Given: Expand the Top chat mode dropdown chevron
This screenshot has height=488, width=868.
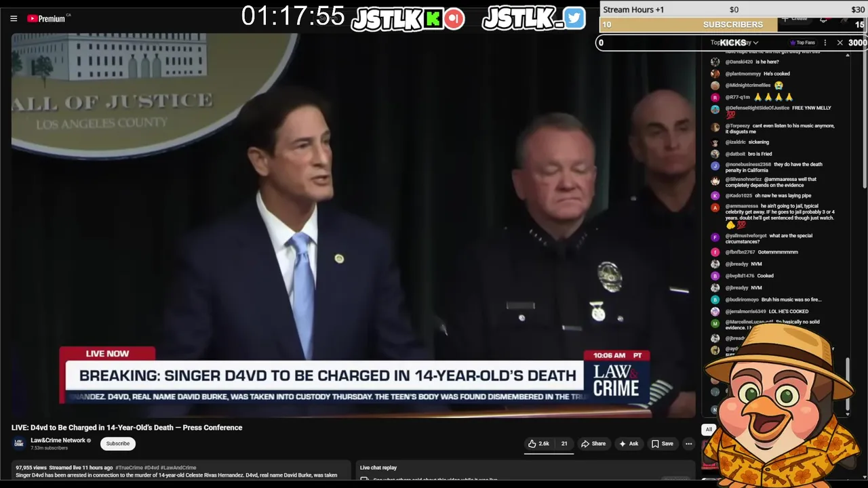Looking at the screenshot, I should click(755, 43).
